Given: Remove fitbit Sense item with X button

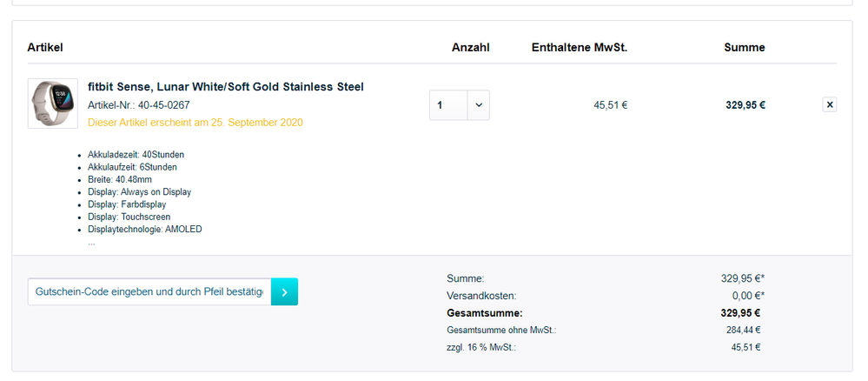Looking at the screenshot, I should click(x=829, y=104).
